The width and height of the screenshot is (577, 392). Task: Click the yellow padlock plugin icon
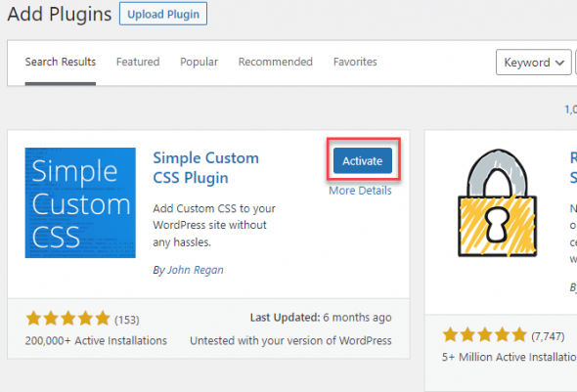pos(497,203)
